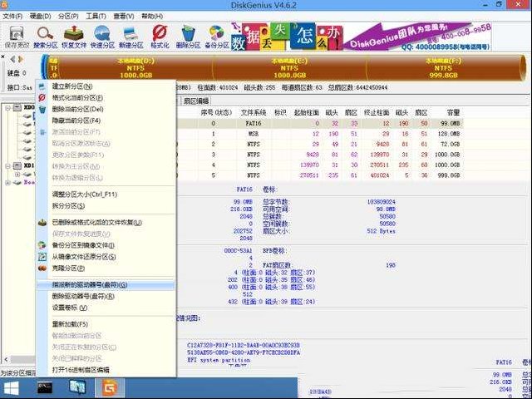Select 备份分区到镜像文件(I)
The height and width of the screenshot is (399, 532).
[x=106, y=245]
